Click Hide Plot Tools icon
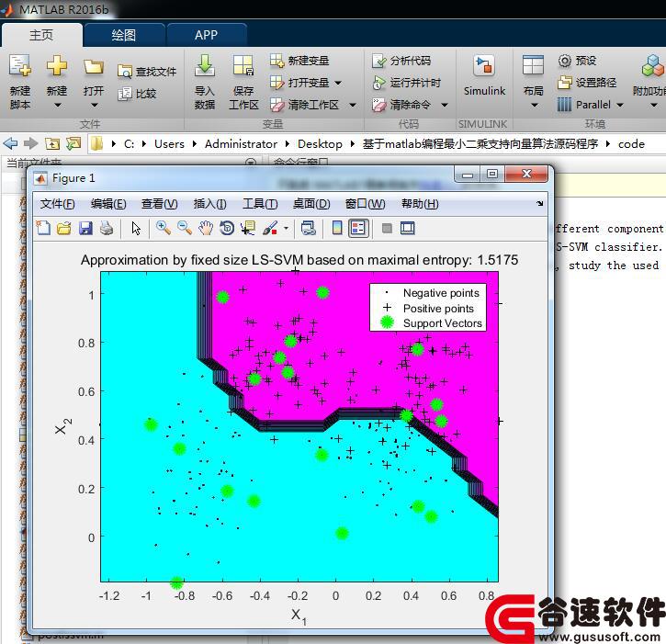Image resolution: width=666 pixels, height=644 pixels. coord(387,229)
